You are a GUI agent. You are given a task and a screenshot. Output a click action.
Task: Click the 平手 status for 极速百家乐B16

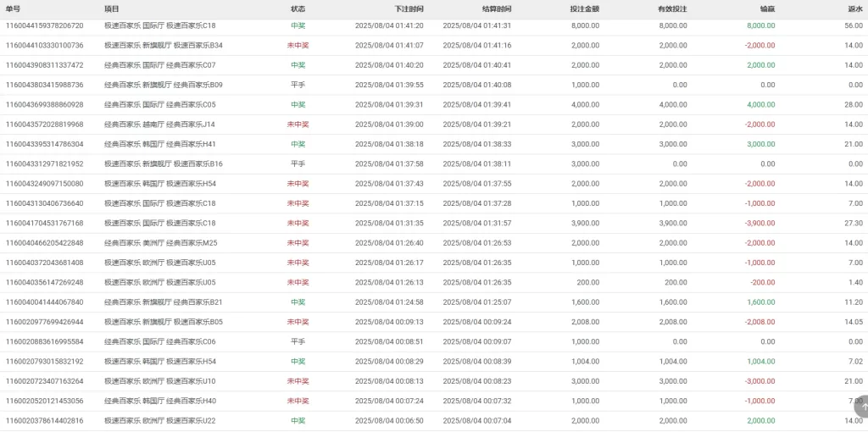click(298, 164)
